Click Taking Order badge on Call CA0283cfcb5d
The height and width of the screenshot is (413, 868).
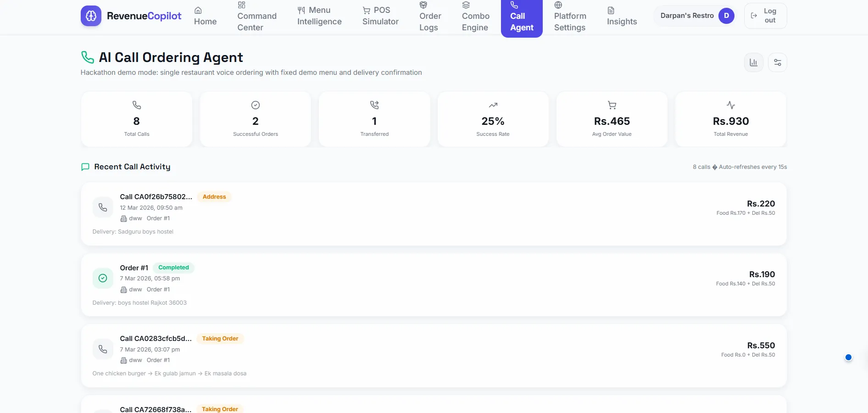220,339
